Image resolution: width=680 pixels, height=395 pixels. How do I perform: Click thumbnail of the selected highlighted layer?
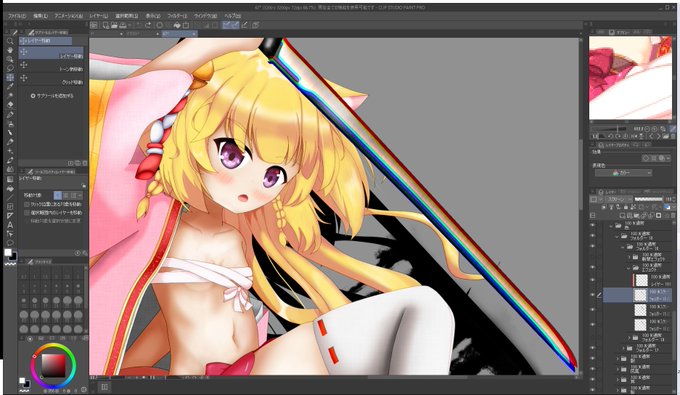[640, 295]
